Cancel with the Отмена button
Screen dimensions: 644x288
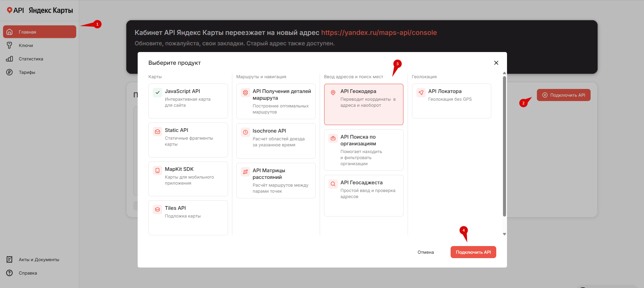tap(426, 252)
